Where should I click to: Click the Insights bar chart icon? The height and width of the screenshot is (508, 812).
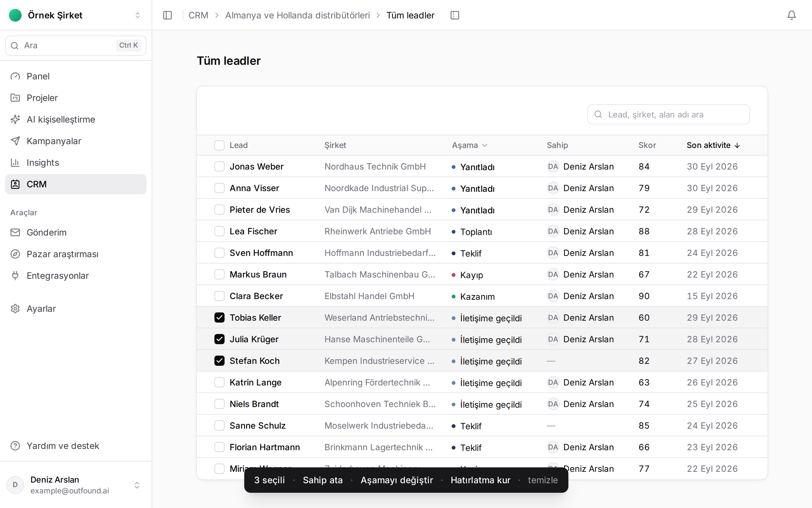pyautogui.click(x=15, y=163)
